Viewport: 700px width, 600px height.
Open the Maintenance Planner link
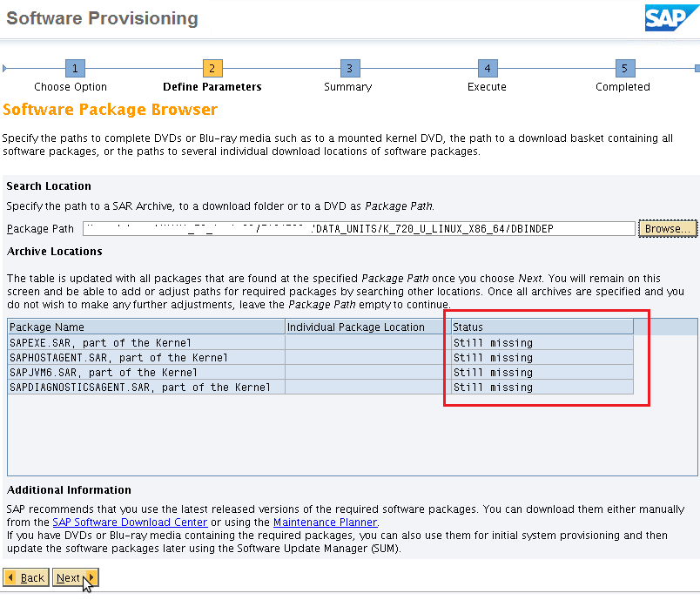(326, 522)
